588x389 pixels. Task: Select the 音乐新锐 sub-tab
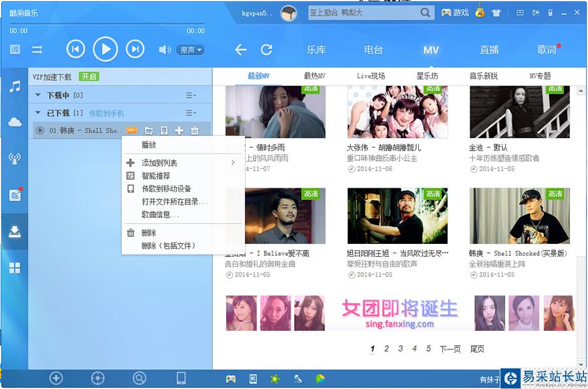pyautogui.click(x=483, y=76)
